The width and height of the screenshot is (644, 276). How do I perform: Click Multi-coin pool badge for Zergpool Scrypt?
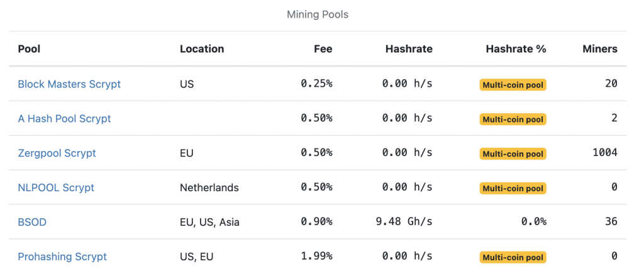click(x=513, y=154)
